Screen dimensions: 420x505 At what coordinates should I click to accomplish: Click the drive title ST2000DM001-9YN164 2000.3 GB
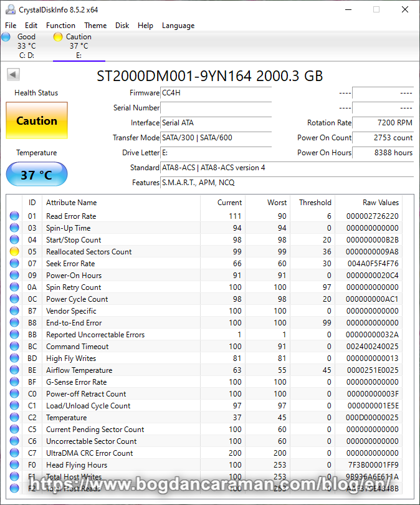pyautogui.click(x=209, y=76)
